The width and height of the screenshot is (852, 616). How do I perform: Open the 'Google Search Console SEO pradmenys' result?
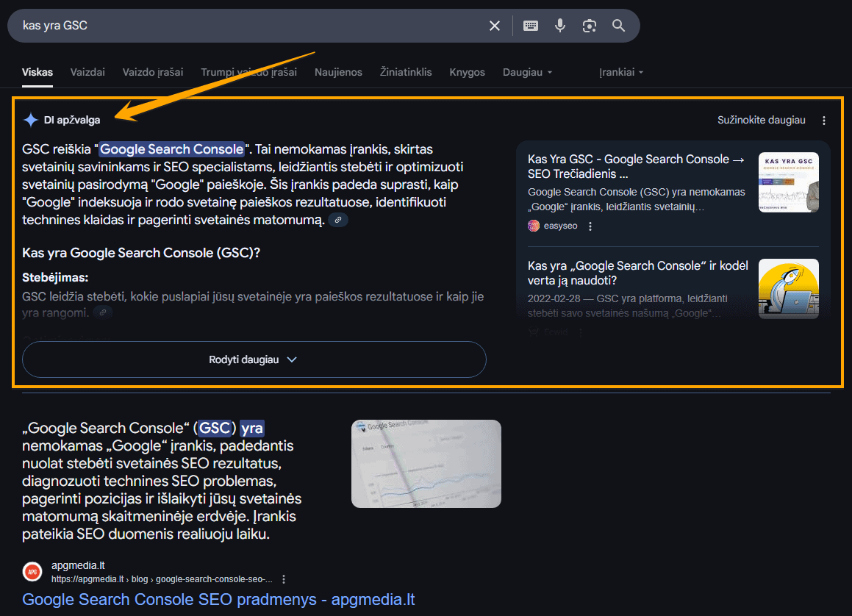click(218, 599)
